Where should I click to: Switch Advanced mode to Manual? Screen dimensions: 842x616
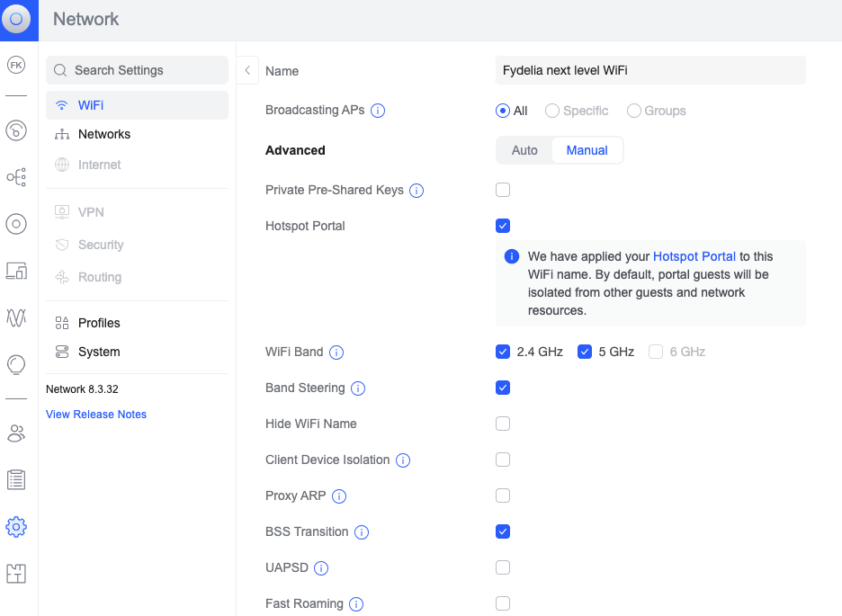click(x=587, y=150)
